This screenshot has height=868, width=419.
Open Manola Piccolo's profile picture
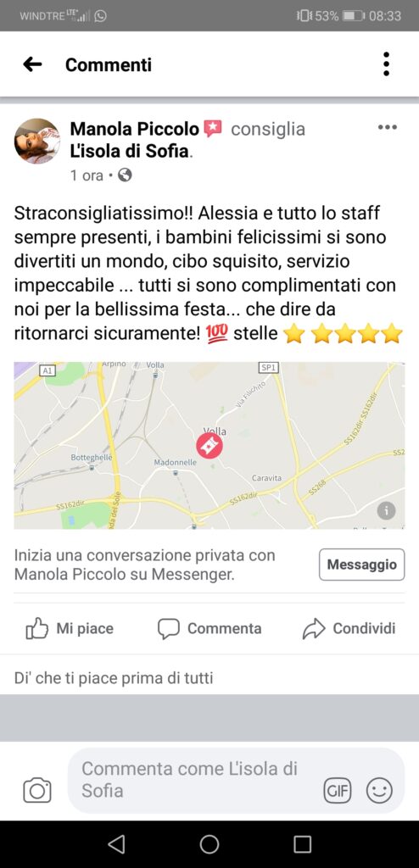(37, 142)
